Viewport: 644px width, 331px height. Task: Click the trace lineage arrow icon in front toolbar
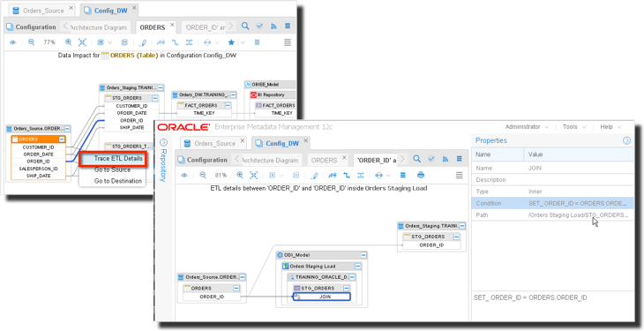click(x=333, y=175)
